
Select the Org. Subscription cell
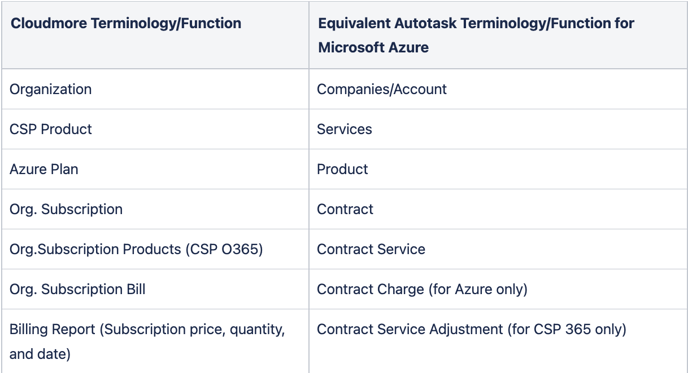[x=155, y=209]
